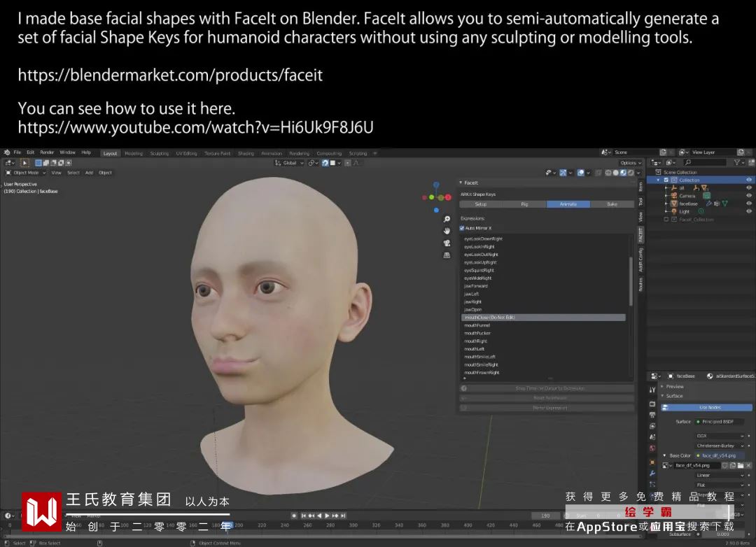The height and width of the screenshot is (547, 756).
Task: Click the current frame 190 field in timeline
Action: coord(545,516)
